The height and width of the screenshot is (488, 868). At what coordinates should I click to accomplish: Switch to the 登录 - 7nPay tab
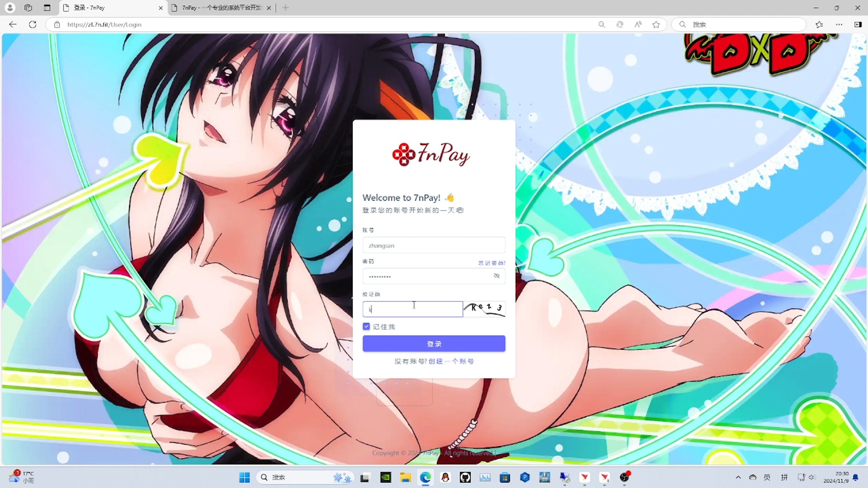click(x=113, y=8)
